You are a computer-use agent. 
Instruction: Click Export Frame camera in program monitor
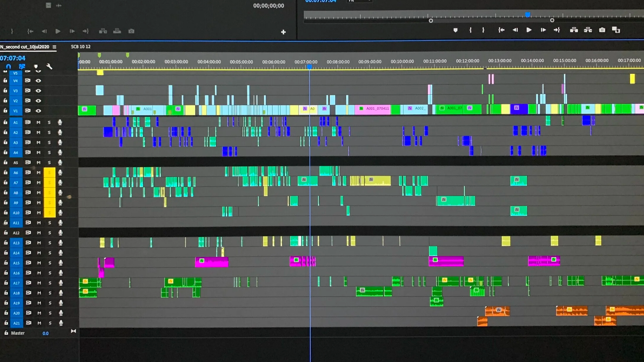tap(602, 30)
